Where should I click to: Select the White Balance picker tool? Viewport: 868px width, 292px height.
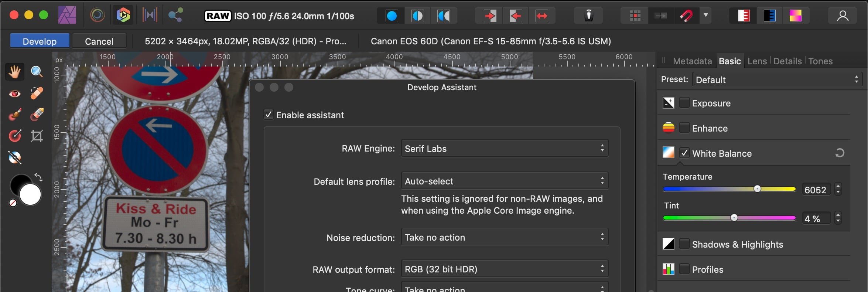coord(15,157)
